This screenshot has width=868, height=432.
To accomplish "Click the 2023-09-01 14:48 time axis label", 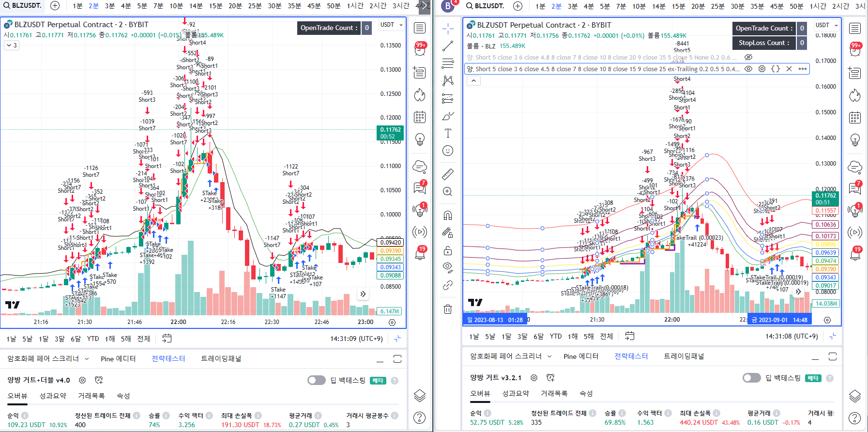I will click(779, 320).
